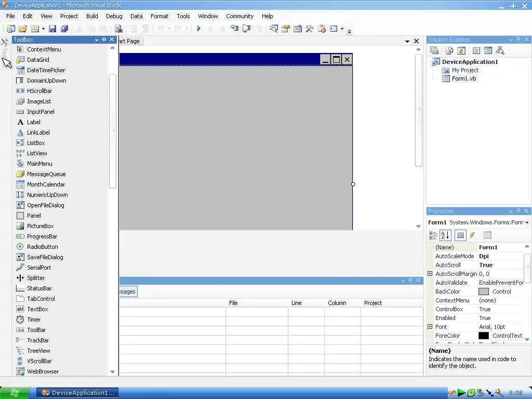This screenshot has height=399, width=532.
Task: Show Events lightning bolt in Properties panel
Action: [x=472, y=235]
